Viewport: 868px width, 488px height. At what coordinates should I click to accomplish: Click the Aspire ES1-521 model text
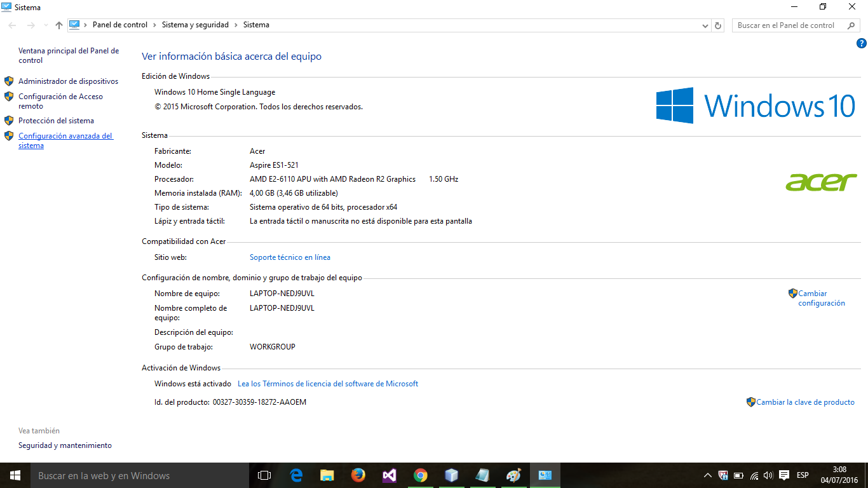pos(274,165)
